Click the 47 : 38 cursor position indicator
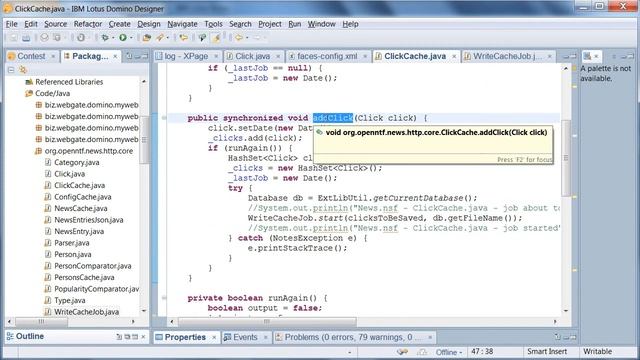This screenshot has width=640, height=360. [x=482, y=352]
